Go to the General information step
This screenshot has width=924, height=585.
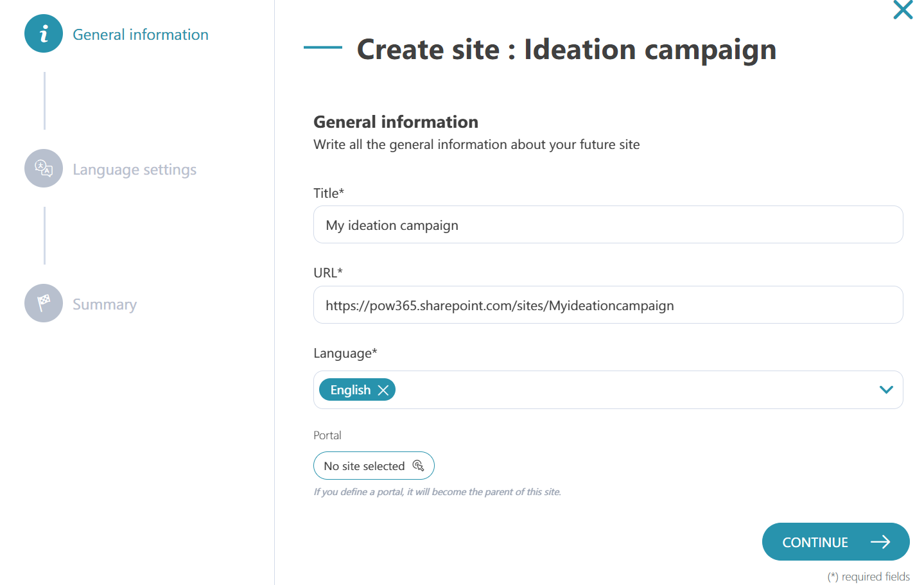141,35
